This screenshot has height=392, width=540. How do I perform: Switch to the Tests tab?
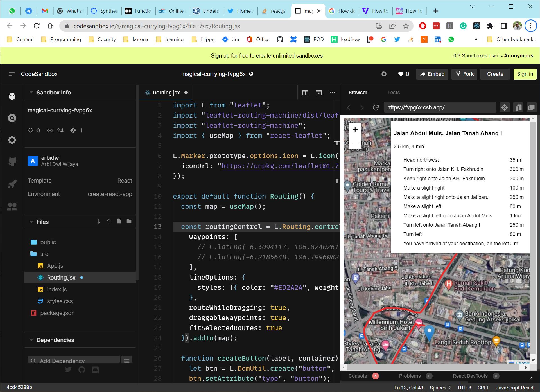(393, 93)
